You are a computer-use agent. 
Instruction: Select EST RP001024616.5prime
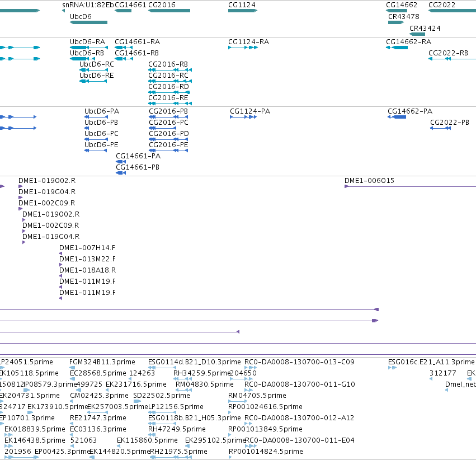click(265, 407)
